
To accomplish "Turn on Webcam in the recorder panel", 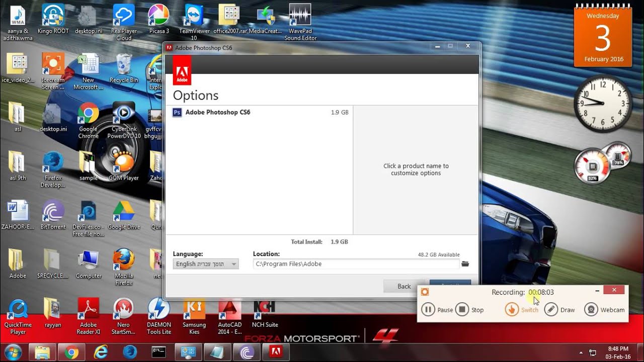I will click(604, 310).
